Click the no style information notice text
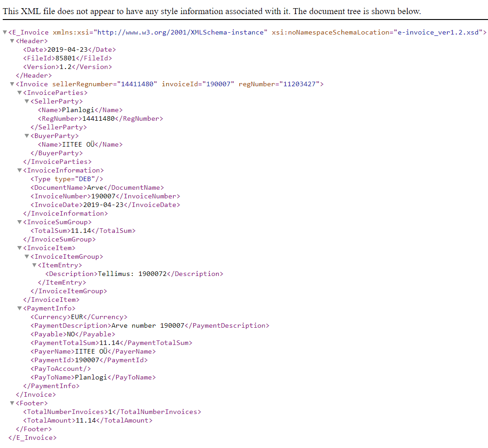Image resolution: width=488 pixels, height=448 pixels. tap(212, 11)
